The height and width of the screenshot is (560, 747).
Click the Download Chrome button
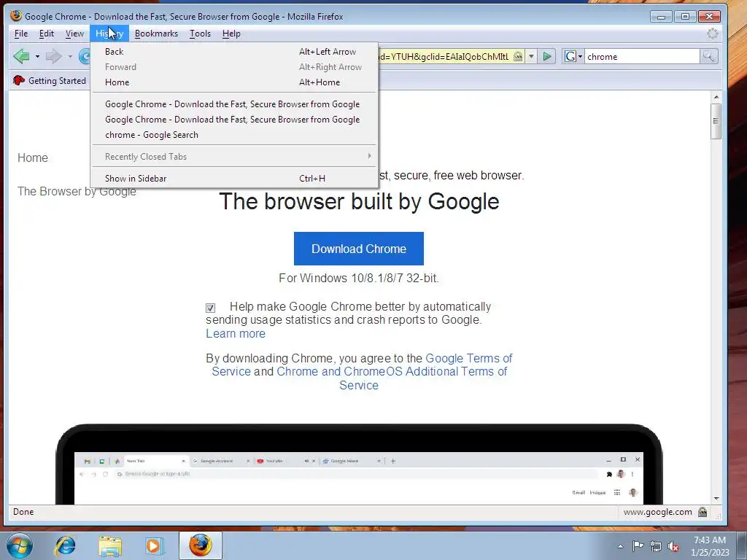tap(359, 249)
